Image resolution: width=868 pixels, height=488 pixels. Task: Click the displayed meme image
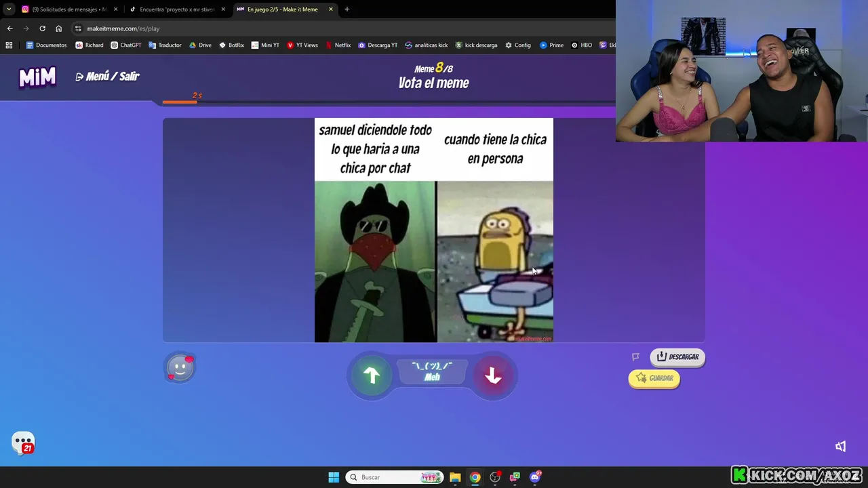pos(434,230)
